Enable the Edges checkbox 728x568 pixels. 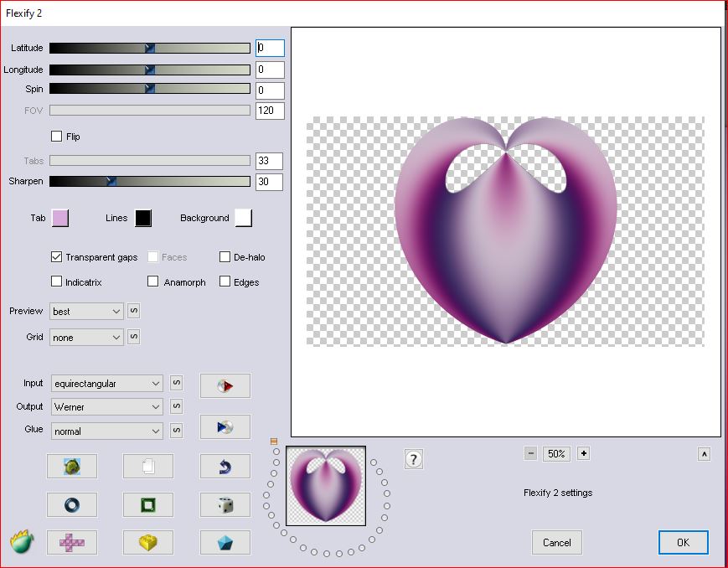225,281
